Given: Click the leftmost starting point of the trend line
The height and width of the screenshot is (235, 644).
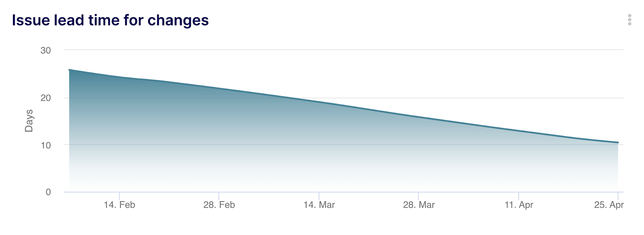Looking at the screenshot, I should [x=70, y=70].
